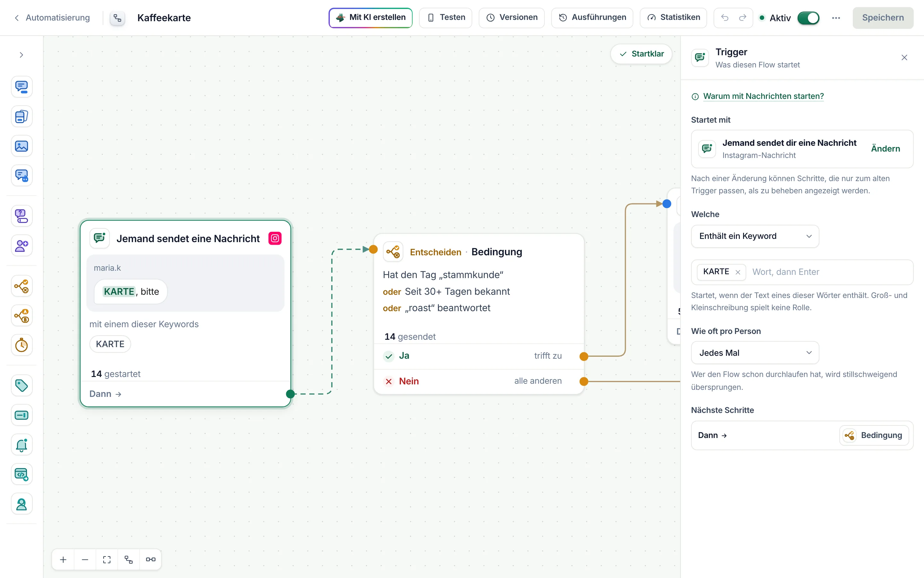
Task: Fit the flow to screen
Action: click(107, 560)
